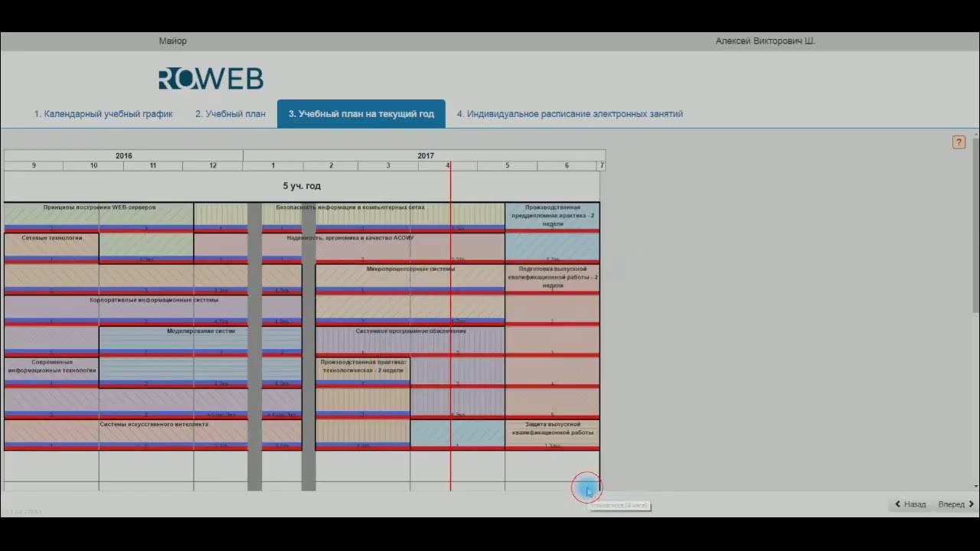
Task: Select the Сетевые технологии course block
Action: pyautogui.click(x=51, y=248)
